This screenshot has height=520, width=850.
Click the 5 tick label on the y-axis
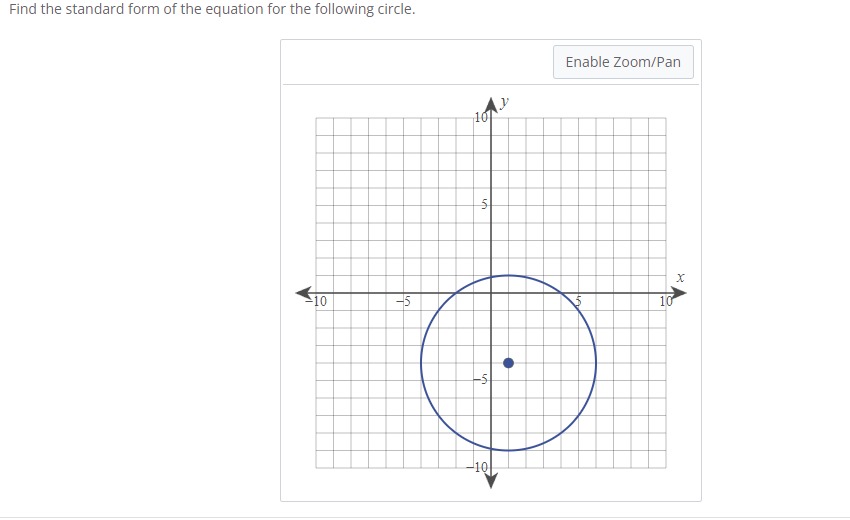click(x=485, y=205)
